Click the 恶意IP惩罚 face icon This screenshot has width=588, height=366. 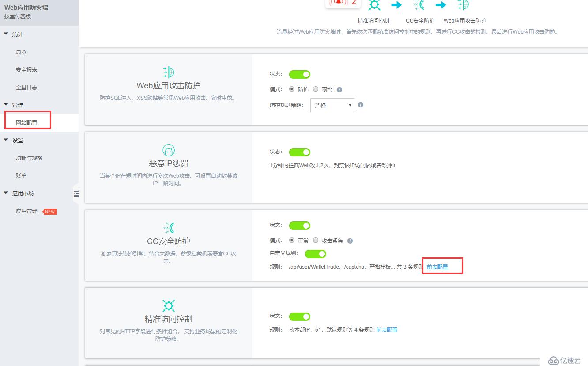[169, 150]
